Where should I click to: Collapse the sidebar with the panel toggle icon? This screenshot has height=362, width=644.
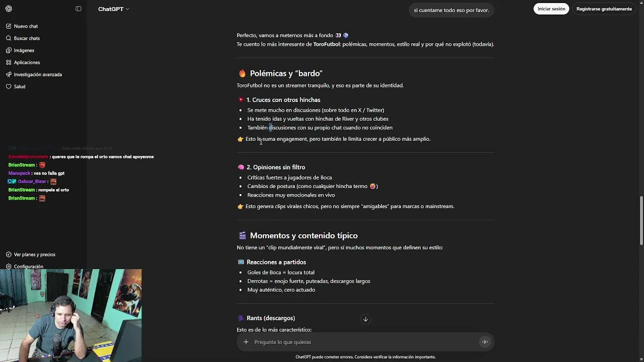click(x=78, y=9)
